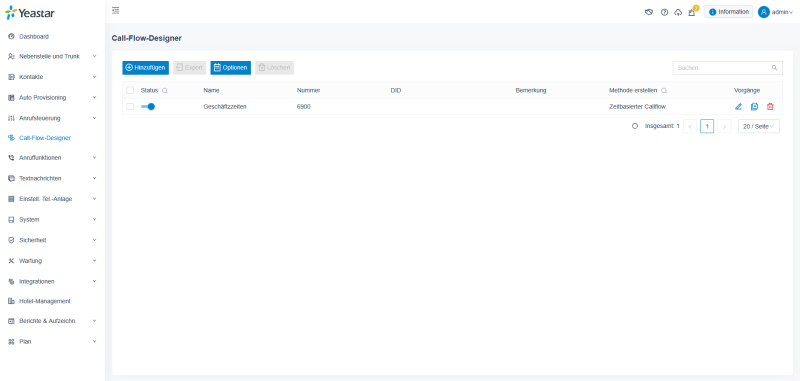The image size is (800, 381).
Task: Tick the select-all header checkbox
Action: tap(130, 90)
